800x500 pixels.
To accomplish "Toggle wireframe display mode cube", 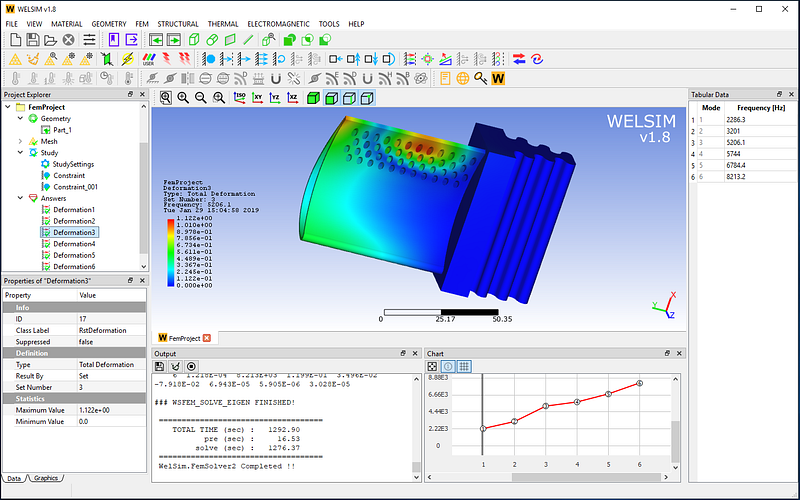I will click(349, 98).
